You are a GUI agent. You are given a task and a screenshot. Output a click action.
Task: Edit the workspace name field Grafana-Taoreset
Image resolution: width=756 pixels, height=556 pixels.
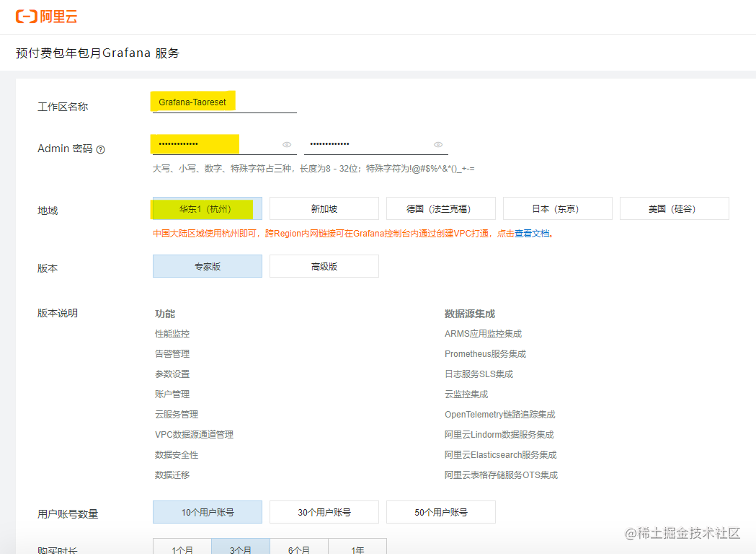225,102
